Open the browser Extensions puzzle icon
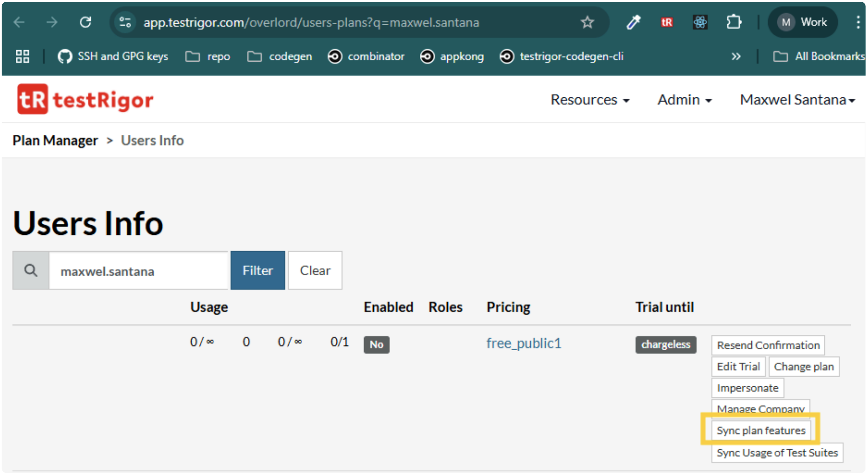 pyautogui.click(x=734, y=22)
